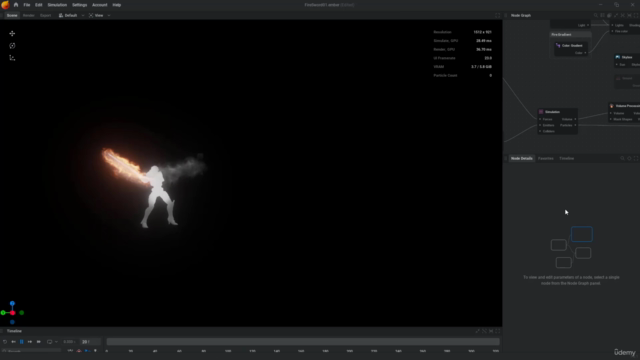Step forward one frame
The height and width of the screenshot is (360, 640).
click(x=30, y=342)
